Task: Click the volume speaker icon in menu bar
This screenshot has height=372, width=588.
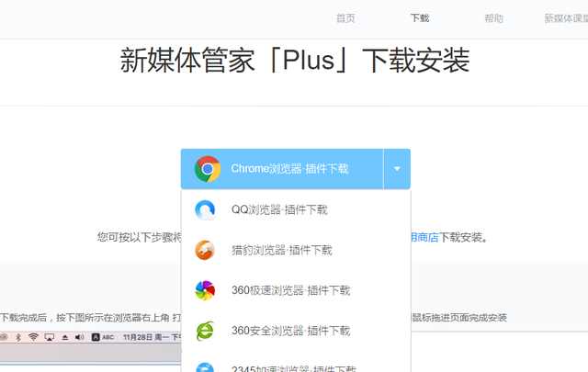Action: pyautogui.click(x=80, y=337)
